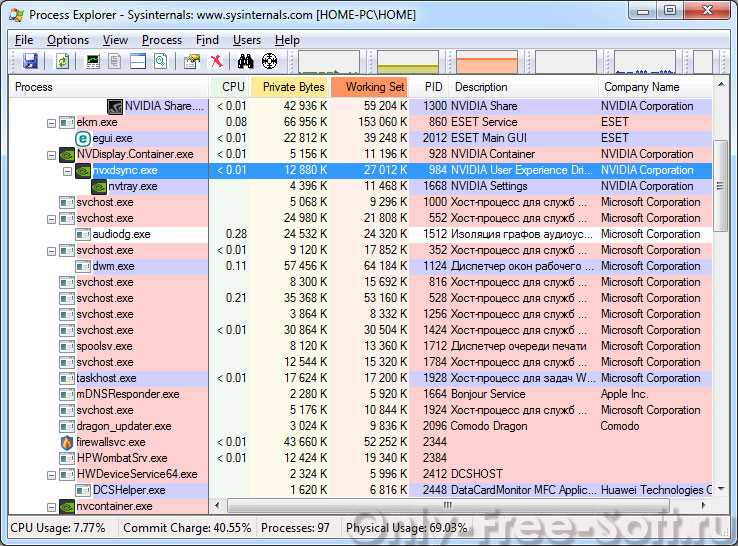Click the NVIDIA Share process icon
The height and width of the screenshot is (546, 738).
[114, 106]
